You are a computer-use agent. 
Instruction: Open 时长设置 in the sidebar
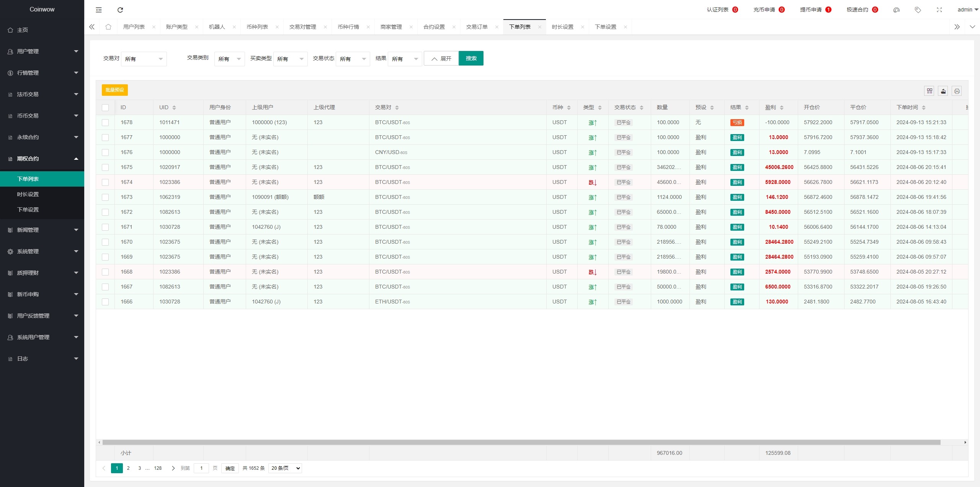pos(28,194)
